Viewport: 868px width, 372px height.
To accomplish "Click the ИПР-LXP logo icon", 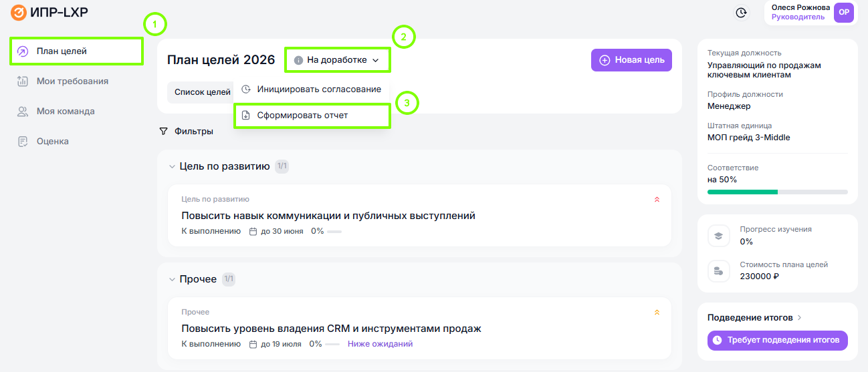I will [x=19, y=12].
